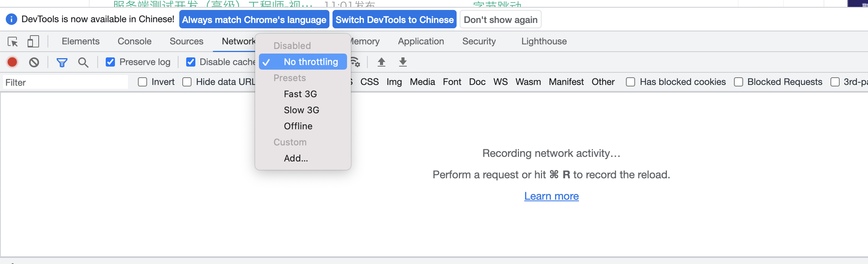Open network search with magnifier icon
Screen dimensions: 868x264
83,62
